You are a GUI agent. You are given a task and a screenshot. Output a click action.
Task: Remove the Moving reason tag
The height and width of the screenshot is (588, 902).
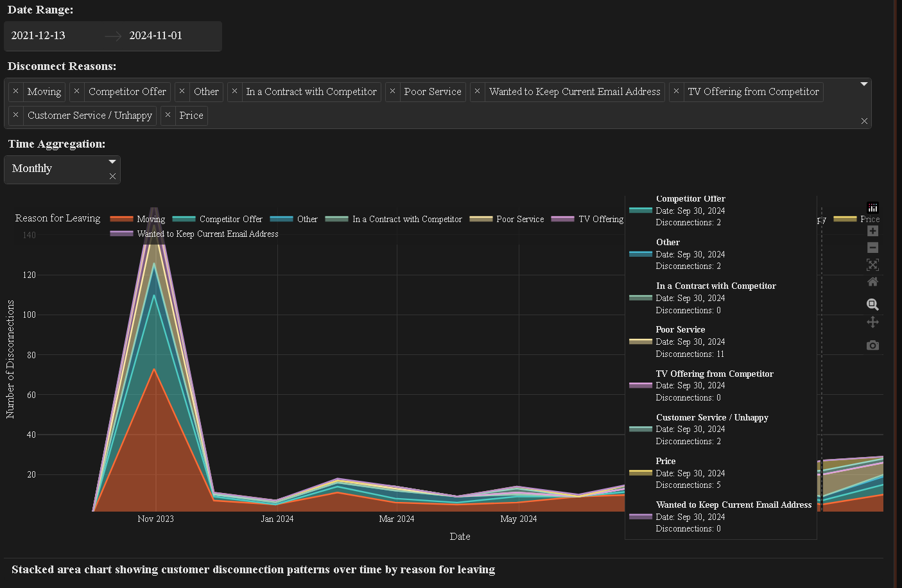click(x=16, y=92)
